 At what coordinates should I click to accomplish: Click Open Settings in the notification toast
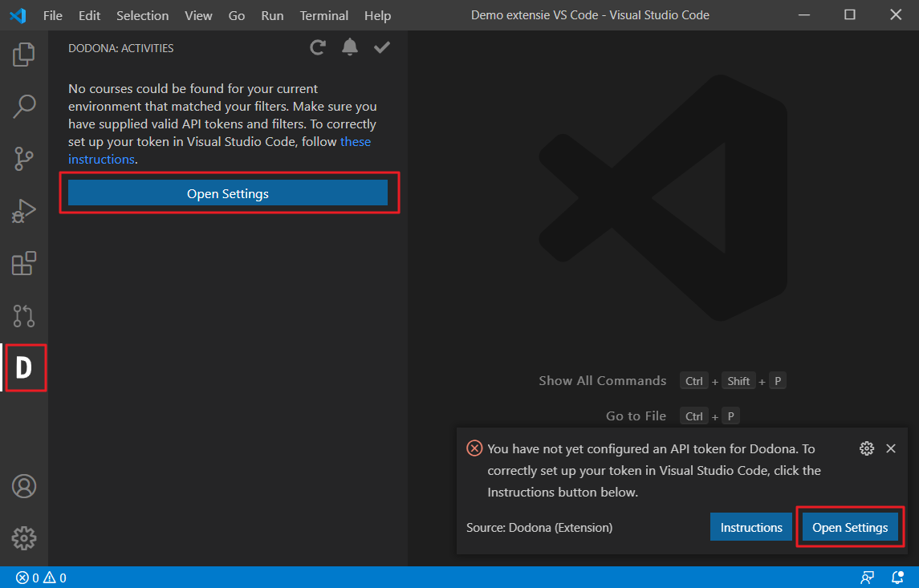[x=850, y=527]
